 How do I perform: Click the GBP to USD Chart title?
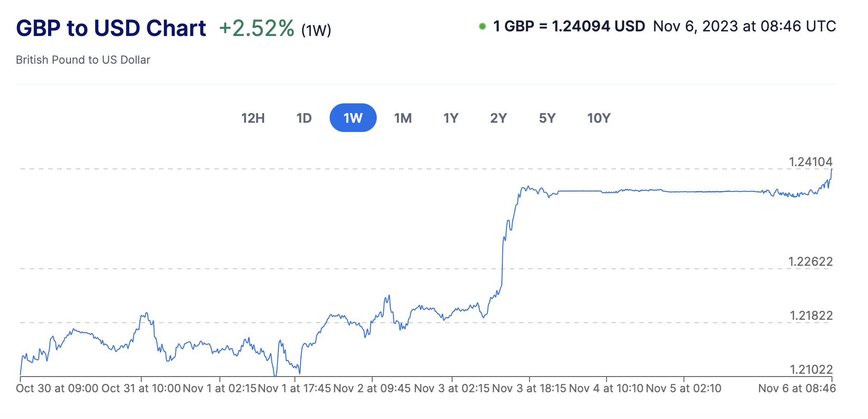coord(111,28)
